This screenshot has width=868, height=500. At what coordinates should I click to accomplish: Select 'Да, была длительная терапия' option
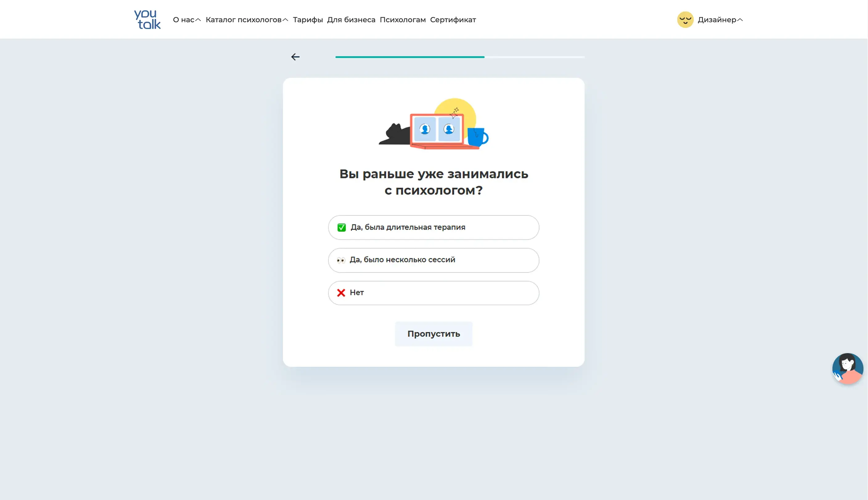click(433, 227)
